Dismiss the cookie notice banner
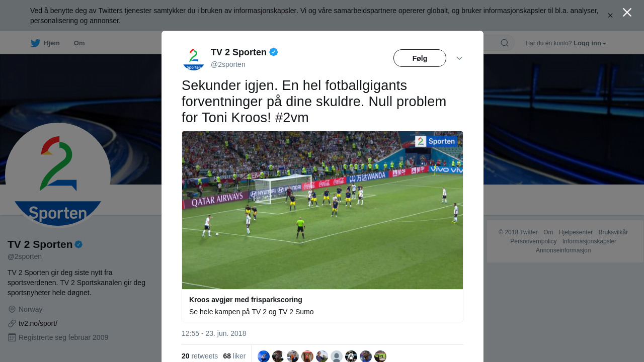The height and width of the screenshot is (362, 644). click(x=610, y=16)
